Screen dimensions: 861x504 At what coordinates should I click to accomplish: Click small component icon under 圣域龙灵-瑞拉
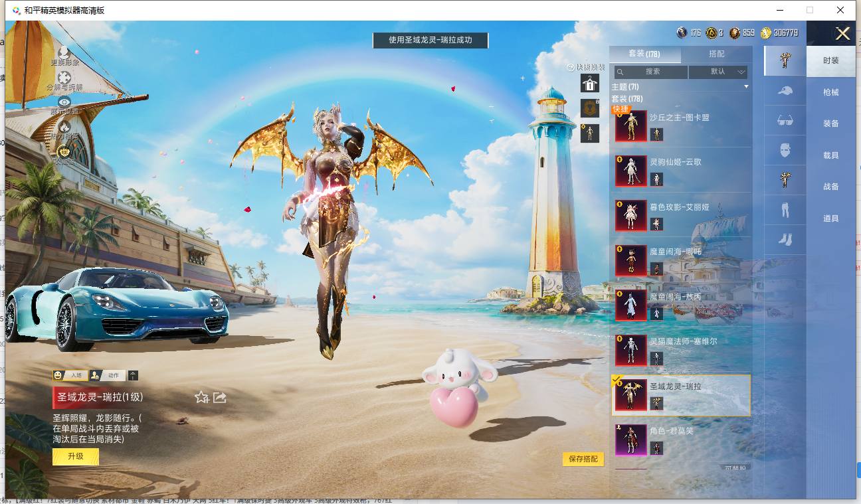[x=656, y=403]
